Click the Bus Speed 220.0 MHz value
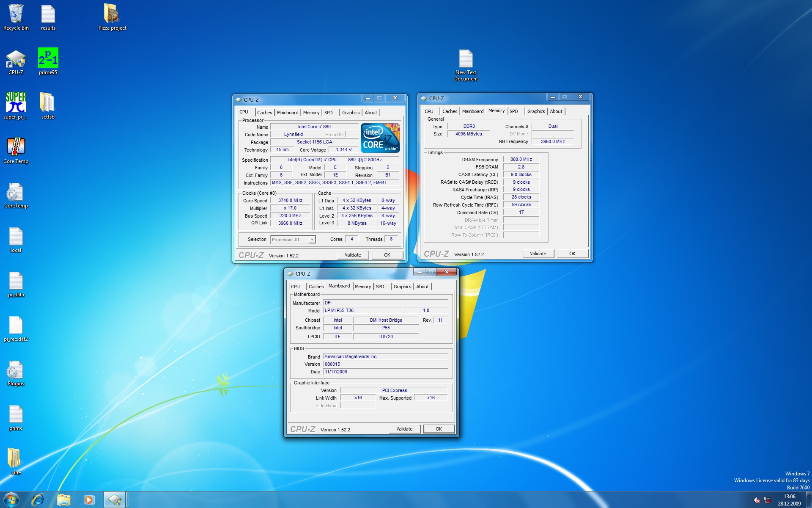 (290, 216)
